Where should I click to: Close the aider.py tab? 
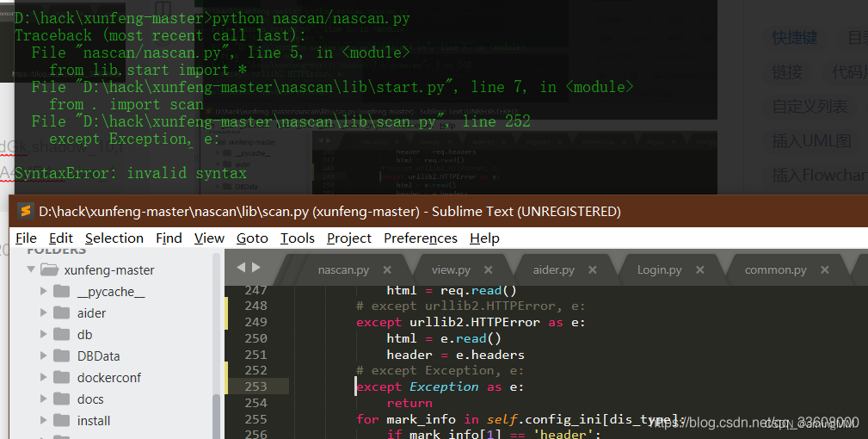593,269
